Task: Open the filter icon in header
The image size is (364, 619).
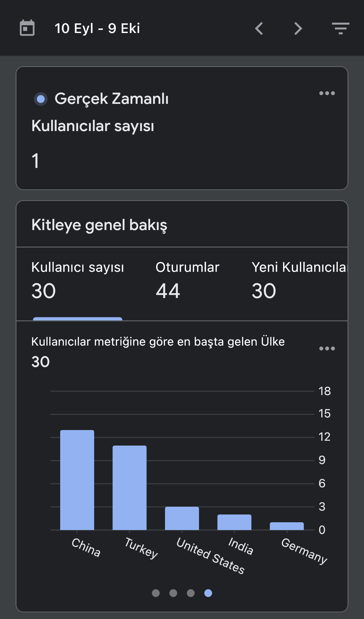Action: (x=340, y=28)
